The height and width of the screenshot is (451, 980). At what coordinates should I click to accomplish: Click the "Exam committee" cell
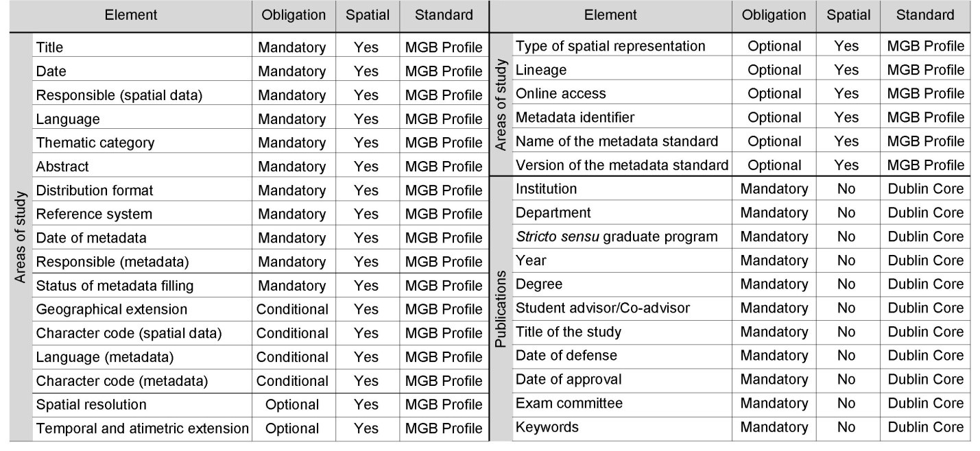[x=569, y=403]
